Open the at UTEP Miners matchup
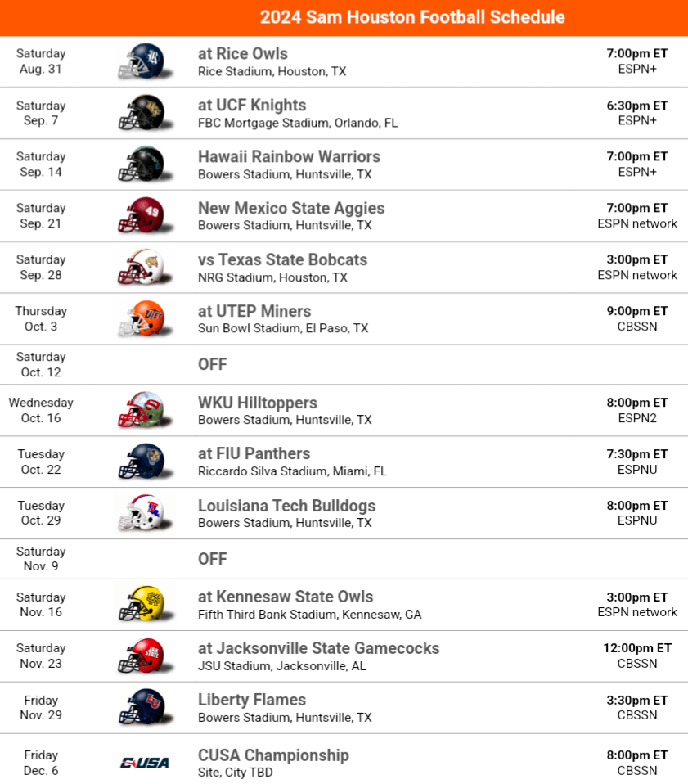Image resolution: width=688 pixels, height=784 pixels. point(254,312)
